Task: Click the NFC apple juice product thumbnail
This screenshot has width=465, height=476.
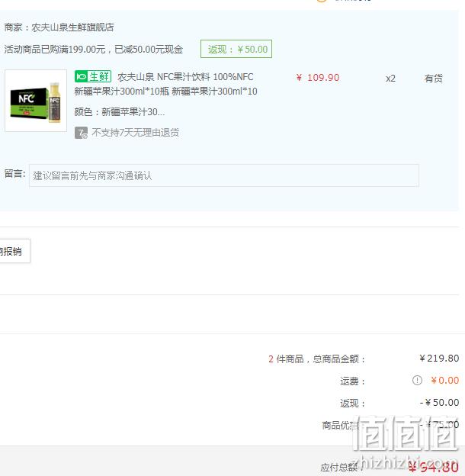Action: point(36,101)
